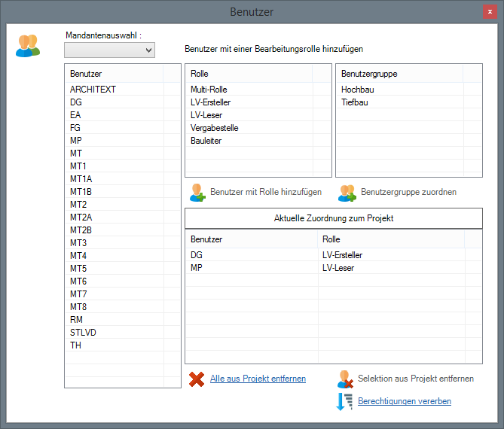The width and height of the screenshot is (504, 429).
Task: Select DG row in current assignment table
Action: pos(334,255)
